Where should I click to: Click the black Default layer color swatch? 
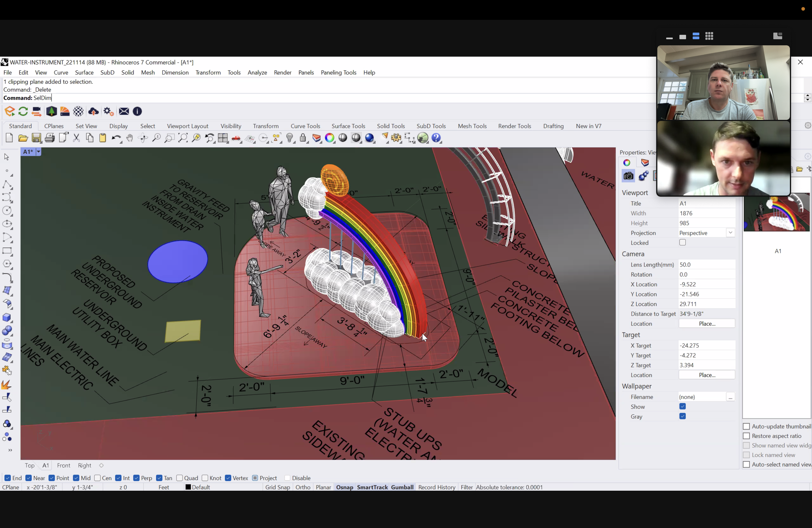(x=188, y=487)
